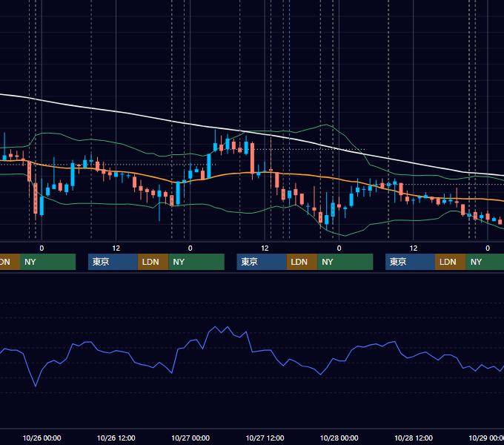
Task: Click the LDN session block on 10/28
Action: coord(451,262)
